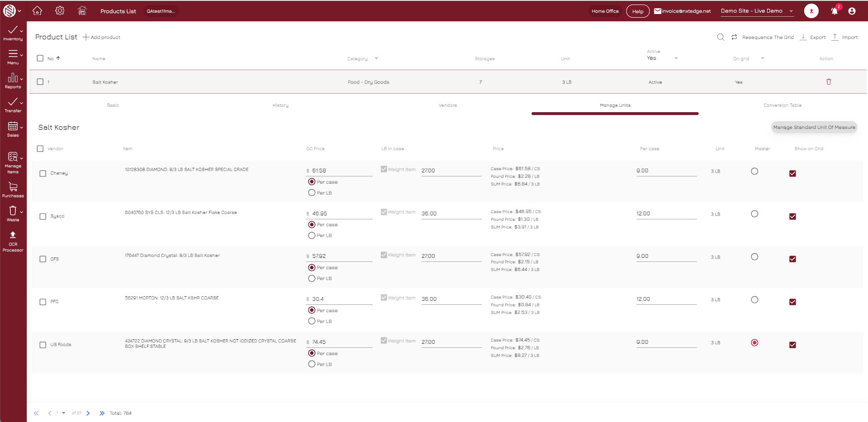
Task: Click the Import upload icon
Action: [x=835, y=37]
